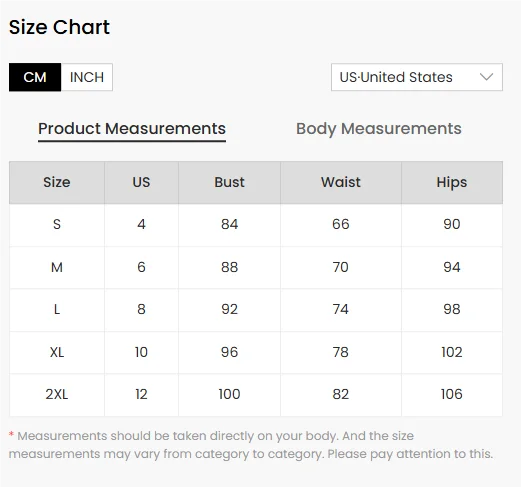Image resolution: width=521 pixels, height=487 pixels.
Task: Select the 2XL size row label
Action: click(57, 394)
